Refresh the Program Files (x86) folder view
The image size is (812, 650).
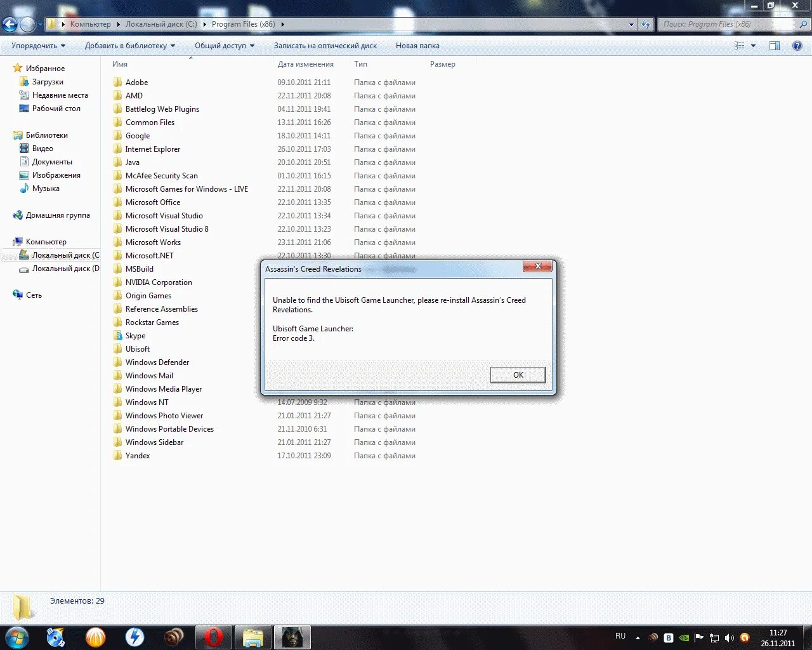pos(646,24)
